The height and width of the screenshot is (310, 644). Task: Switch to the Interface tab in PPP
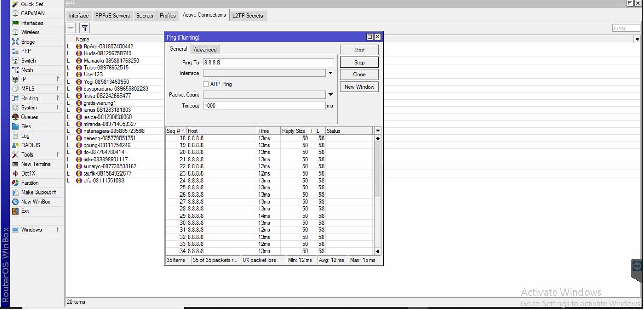tap(79, 16)
